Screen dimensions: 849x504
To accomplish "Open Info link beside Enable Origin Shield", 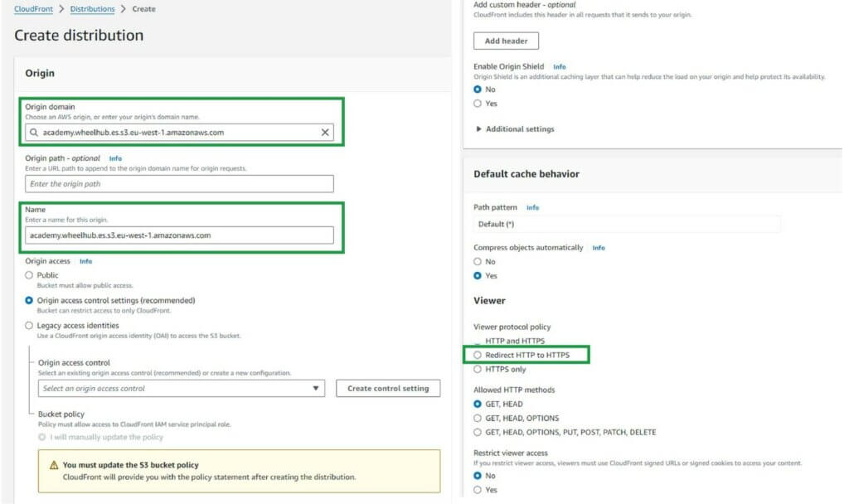I will (560, 66).
